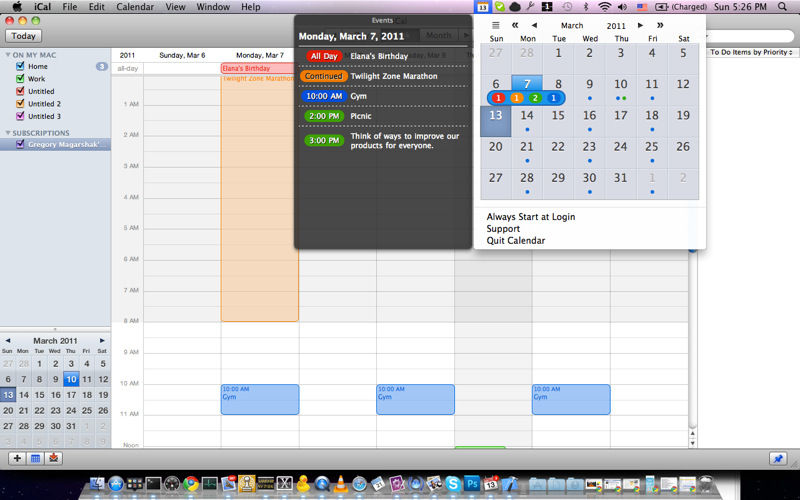Open the Window menu
Viewport: 800px width, 500px height.
(213, 7)
